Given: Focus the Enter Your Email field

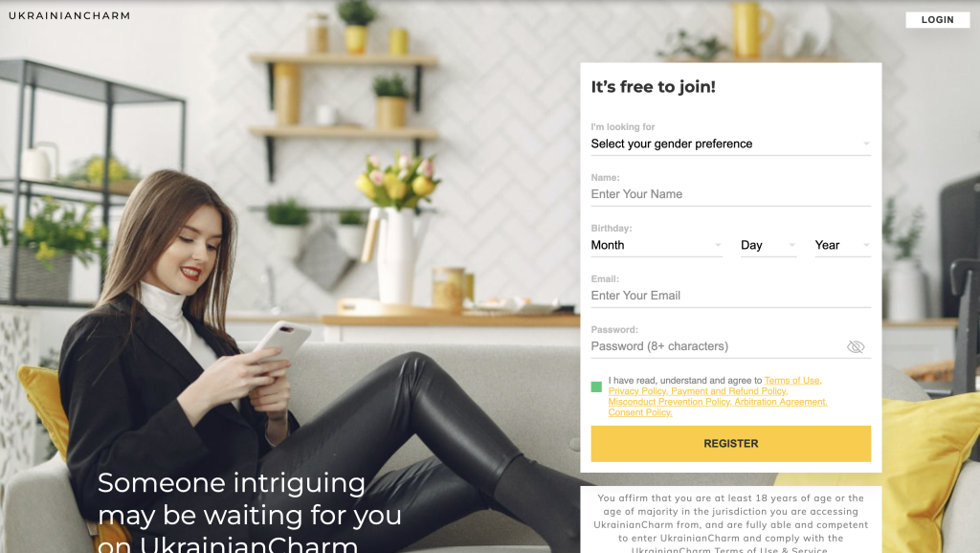Looking at the screenshot, I should (730, 296).
